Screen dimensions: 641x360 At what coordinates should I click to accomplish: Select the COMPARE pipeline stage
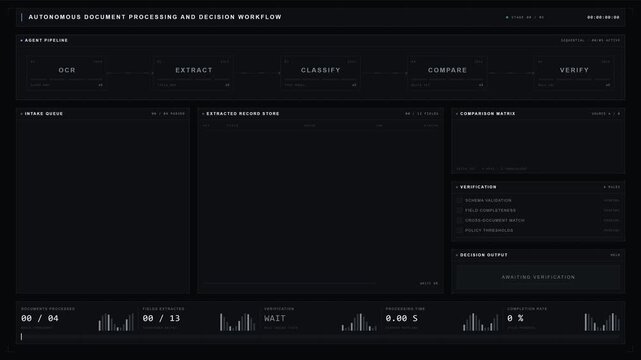click(x=447, y=73)
